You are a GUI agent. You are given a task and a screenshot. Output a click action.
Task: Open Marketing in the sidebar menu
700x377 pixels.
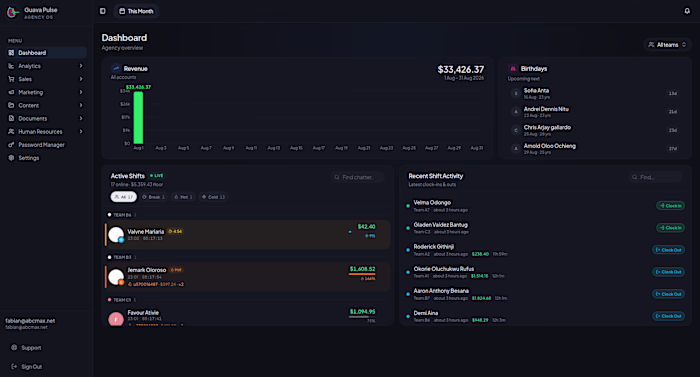(x=46, y=92)
